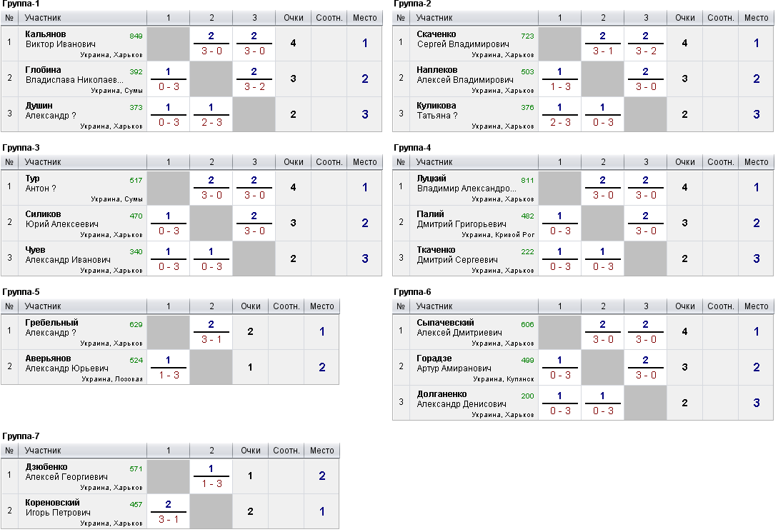Click Гребельный Александр in Группа-5
The height and width of the screenshot is (532, 778).
click(51, 328)
